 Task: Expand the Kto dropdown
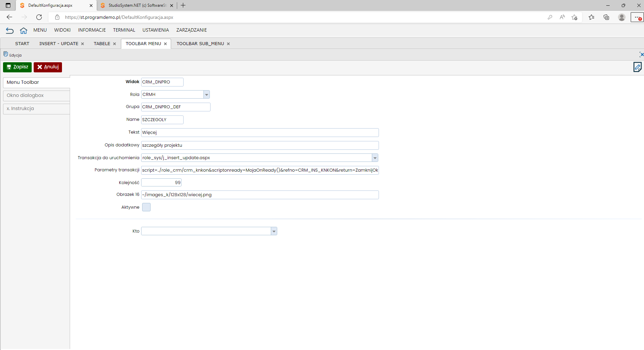[274, 231]
